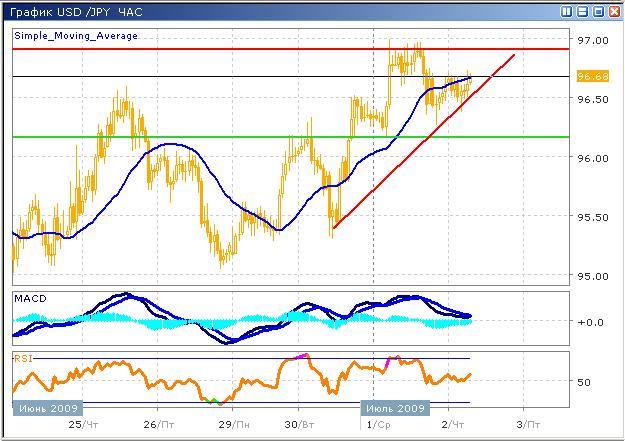Viewport: 625px width, 441px height.
Task: Click the 30/Вт date on time axis
Action: [x=298, y=425]
